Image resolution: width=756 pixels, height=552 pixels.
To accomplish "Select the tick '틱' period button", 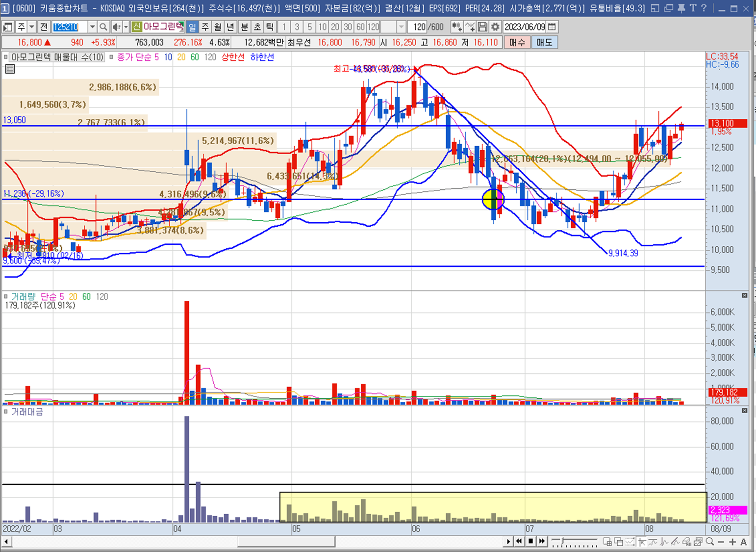I will pos(270,27).
